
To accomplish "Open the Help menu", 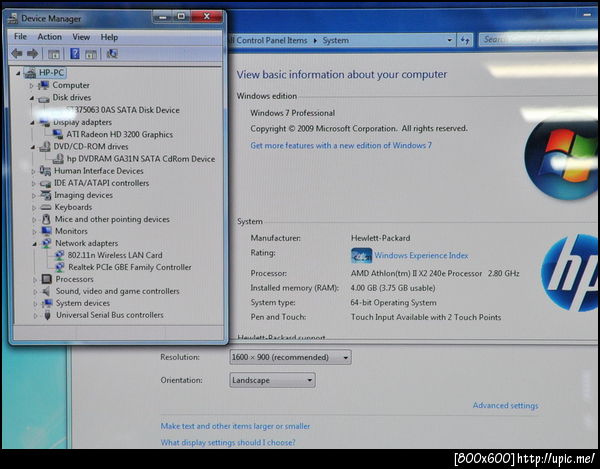I will pyautogui.click(x=109, y=37).
